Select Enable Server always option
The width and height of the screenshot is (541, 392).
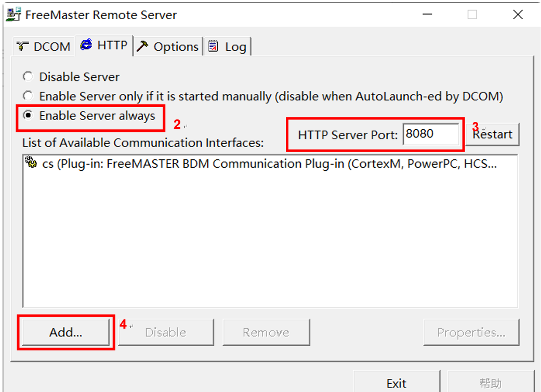(x=28, y=116)
